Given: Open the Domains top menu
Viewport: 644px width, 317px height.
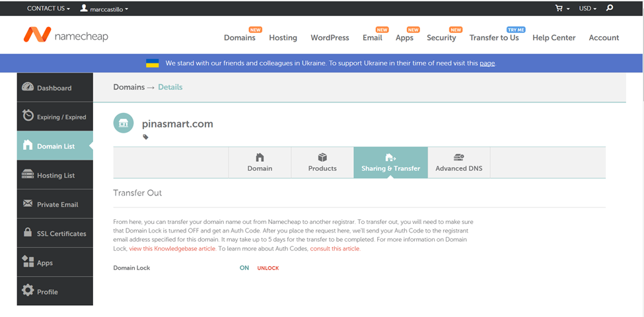Looking at the screenshot, I should (240, 38).
